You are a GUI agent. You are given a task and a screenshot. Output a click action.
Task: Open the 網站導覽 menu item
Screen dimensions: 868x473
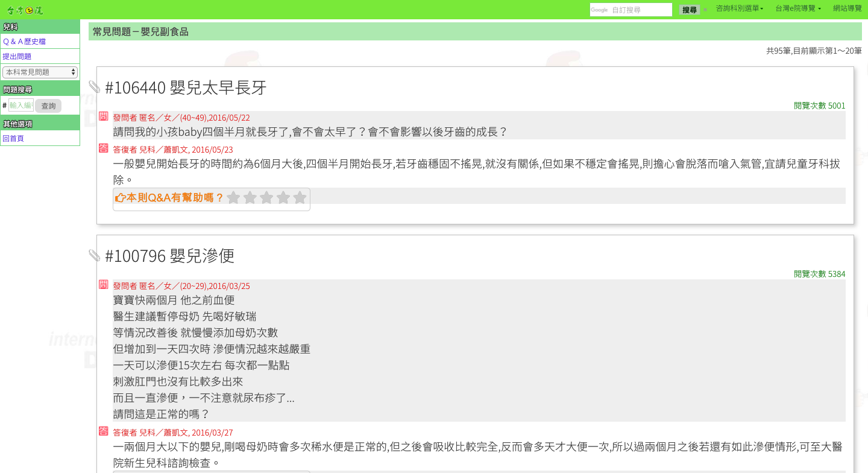tap(847, 9)
